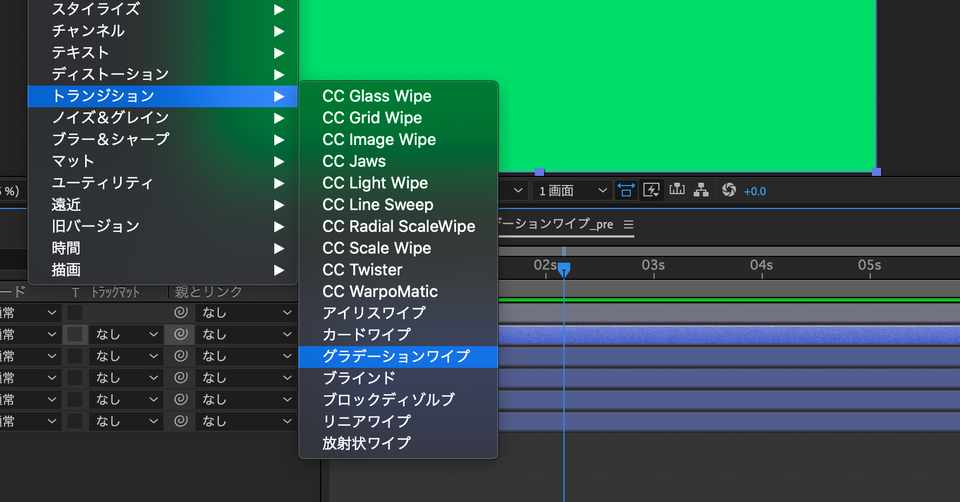Open the 1画面 view layout dropdown
Screen dimensions: 960x502
(x=572, y=191)
